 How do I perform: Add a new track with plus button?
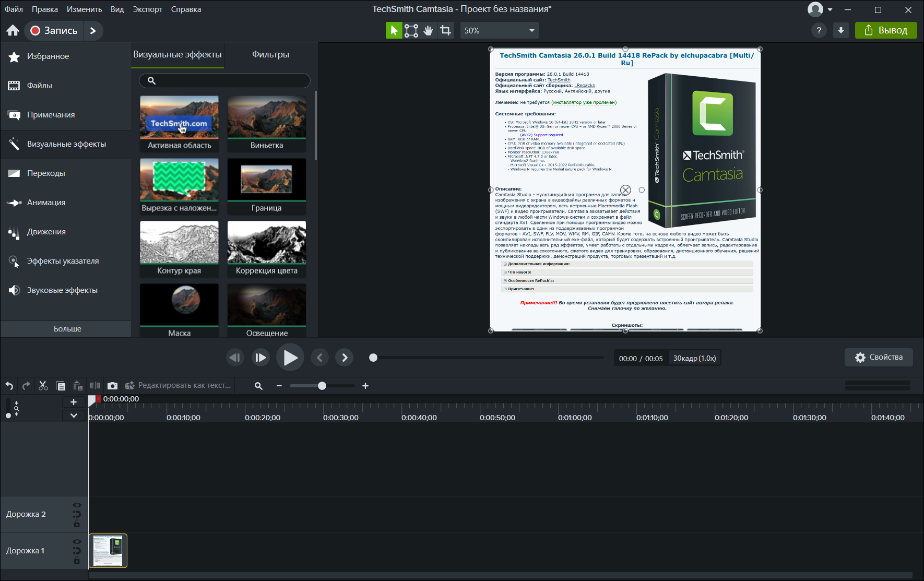coord(74,402)
